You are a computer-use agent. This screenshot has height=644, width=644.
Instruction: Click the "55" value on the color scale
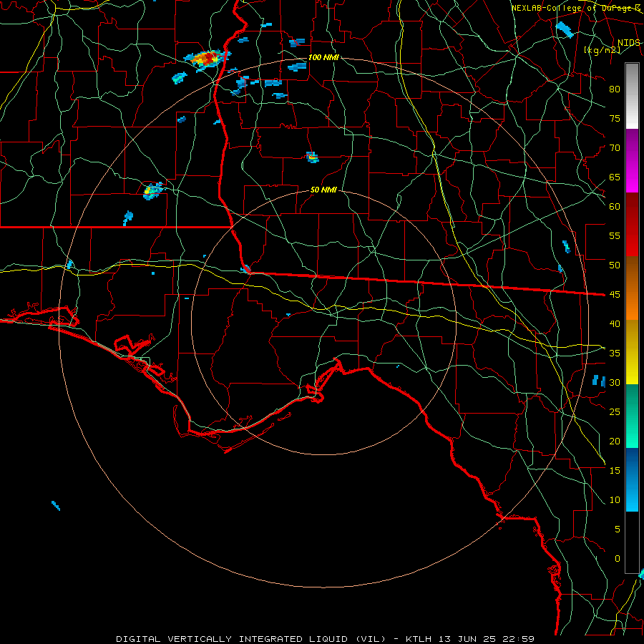tap(615, 235)
